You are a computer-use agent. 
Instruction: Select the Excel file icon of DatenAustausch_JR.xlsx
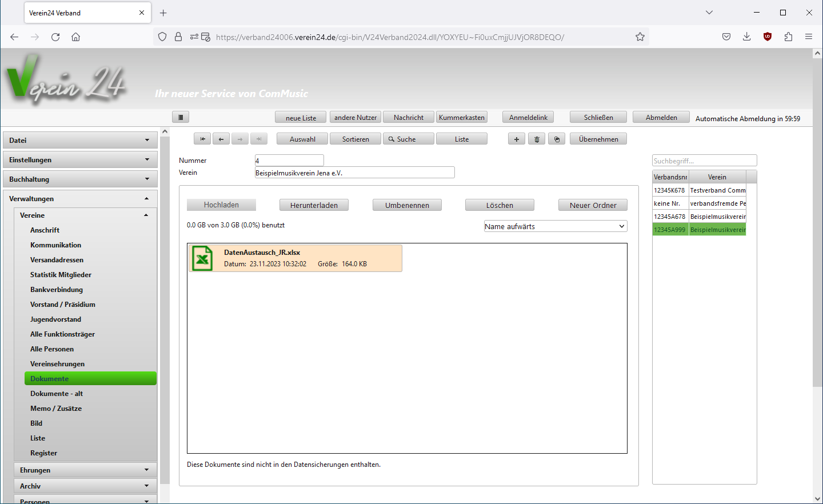pos(202,258)
